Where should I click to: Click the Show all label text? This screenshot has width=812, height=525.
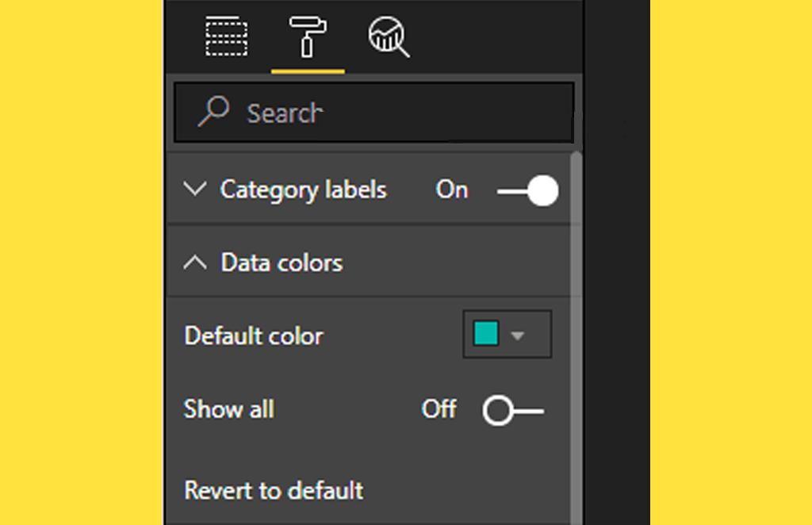[x=229, y=409]
